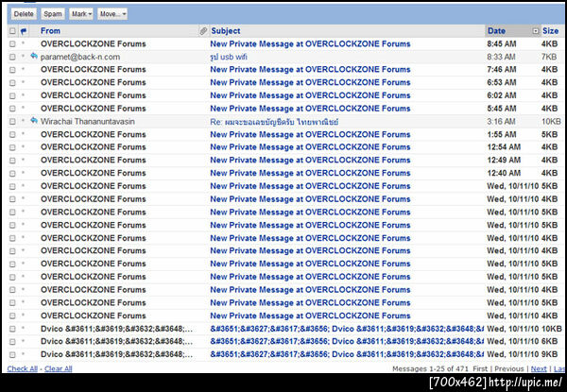Screen dimensions: 567x392
Task: Sort messages by From column
Action: tap(50, 31)
